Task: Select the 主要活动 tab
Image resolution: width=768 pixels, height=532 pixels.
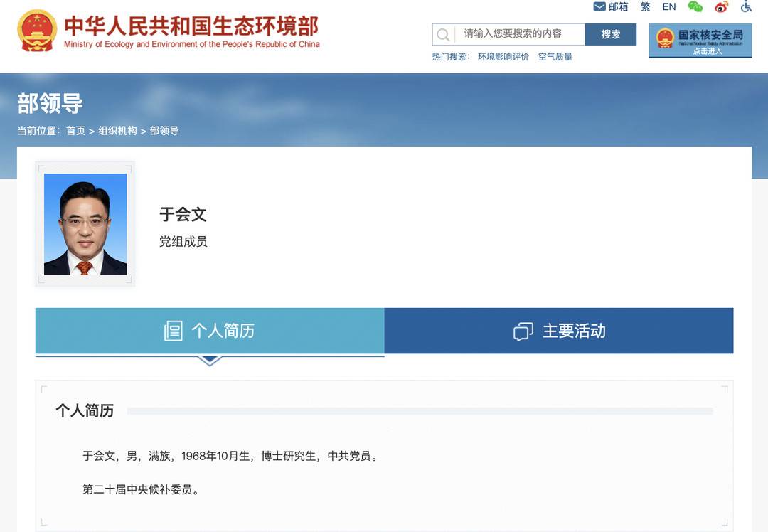Action: [559, 331]
